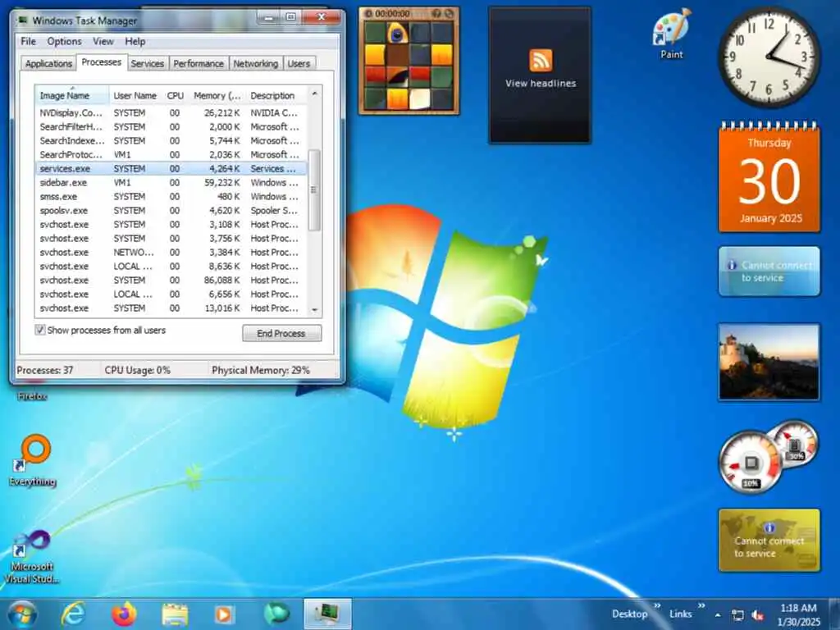840x630 pixels.
Task: Click the RSS feed icon in headlines gadget
Action: tap(541, 59)
